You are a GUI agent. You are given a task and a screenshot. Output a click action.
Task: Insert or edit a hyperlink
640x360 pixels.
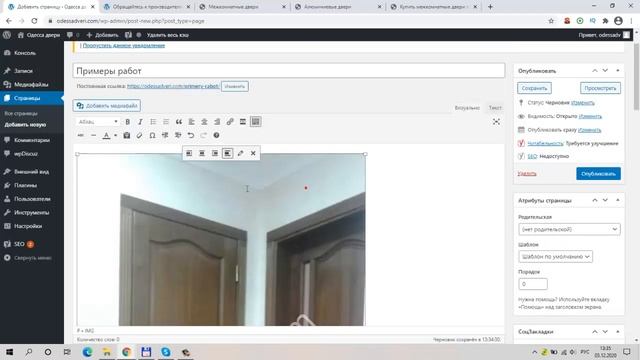(x=230, y=122)
